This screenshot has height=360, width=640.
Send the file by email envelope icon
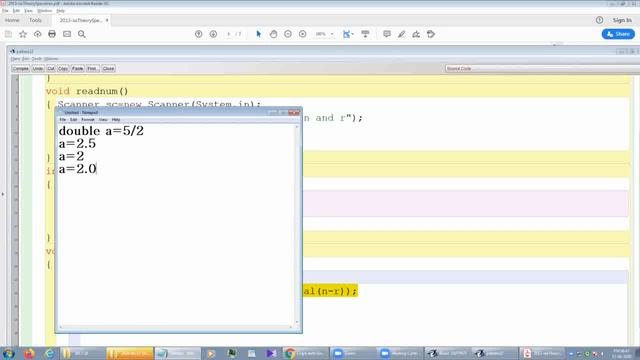[67, 34]
